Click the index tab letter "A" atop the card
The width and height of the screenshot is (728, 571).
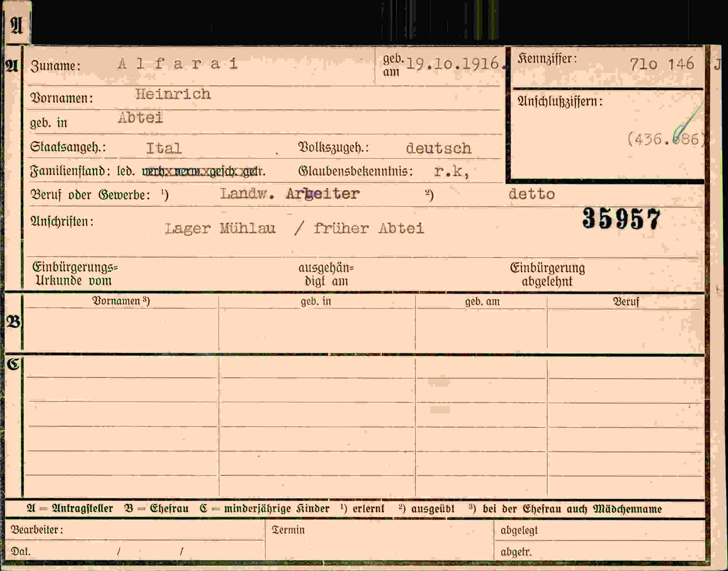coord(16,26)
